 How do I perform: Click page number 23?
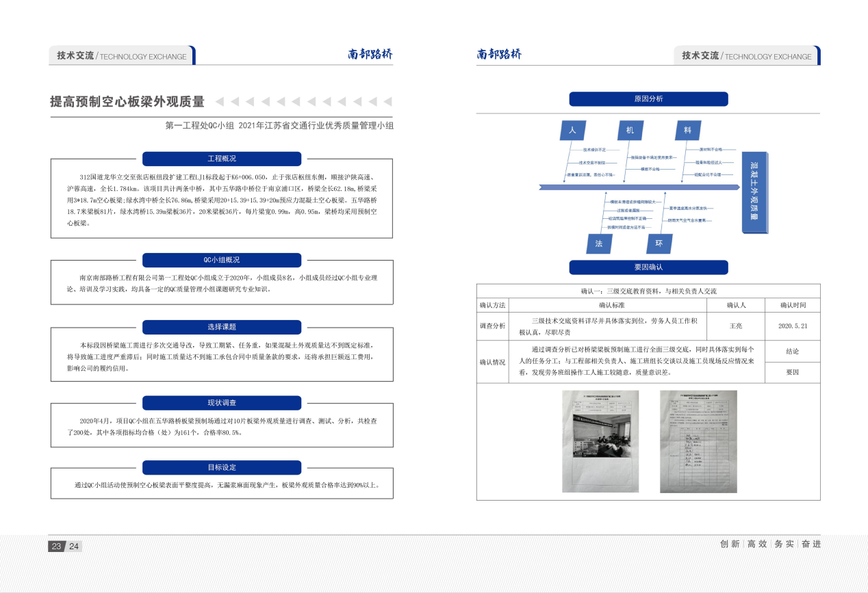click(x=56, y=546)
